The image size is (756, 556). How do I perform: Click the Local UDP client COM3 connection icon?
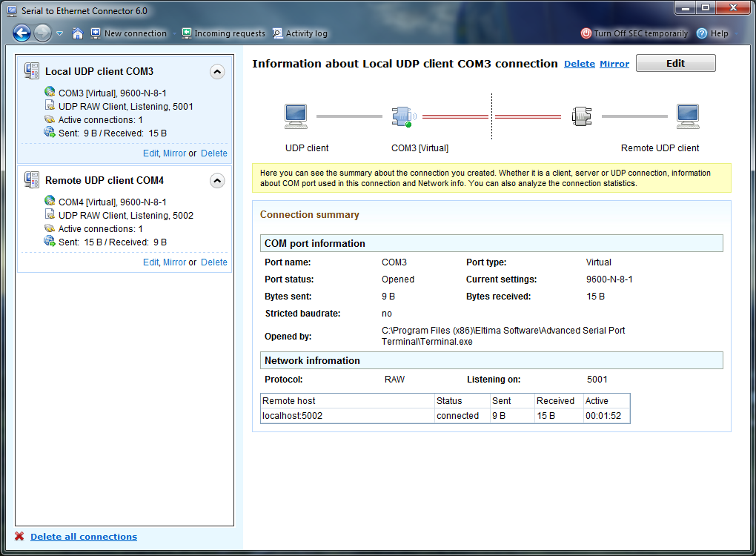coord(32,71)
